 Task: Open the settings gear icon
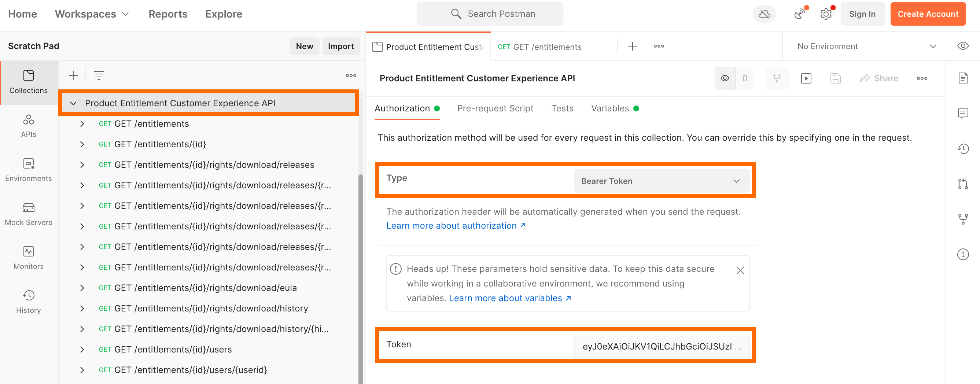click(x=826, y=14)
